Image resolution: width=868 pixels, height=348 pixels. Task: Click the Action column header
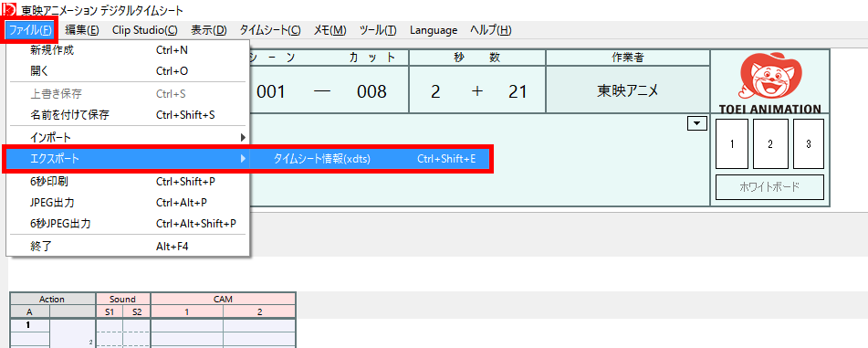click(53, 300)
